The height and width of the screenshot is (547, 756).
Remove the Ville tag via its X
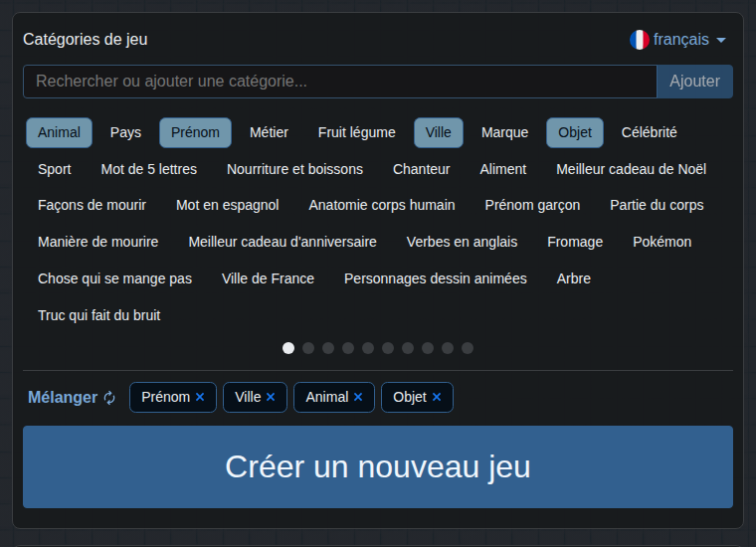coord(271,397)
